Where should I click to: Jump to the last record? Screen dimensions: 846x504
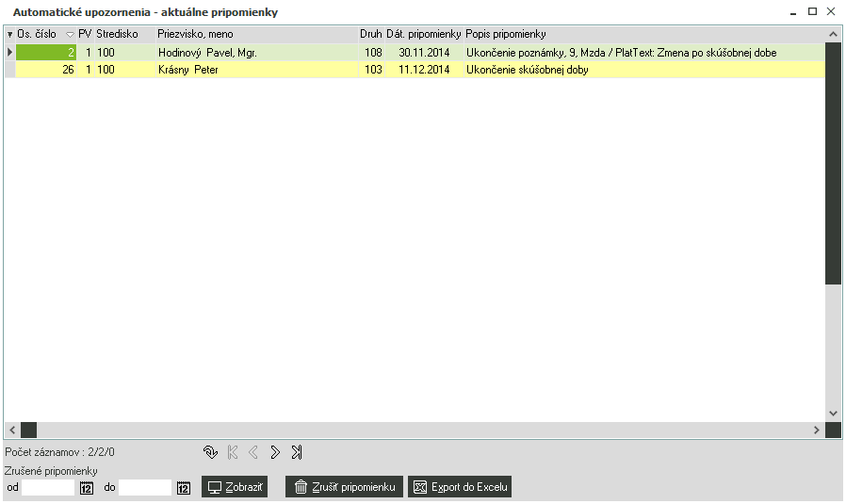297,452
